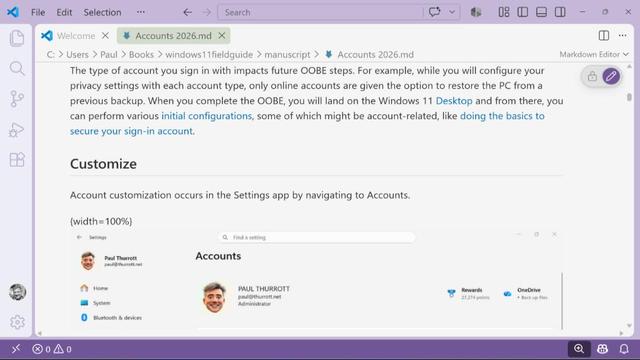Select the Accounts 2026.md tab
The width and height of the screenshot is (640, 360).
(173, 36)
